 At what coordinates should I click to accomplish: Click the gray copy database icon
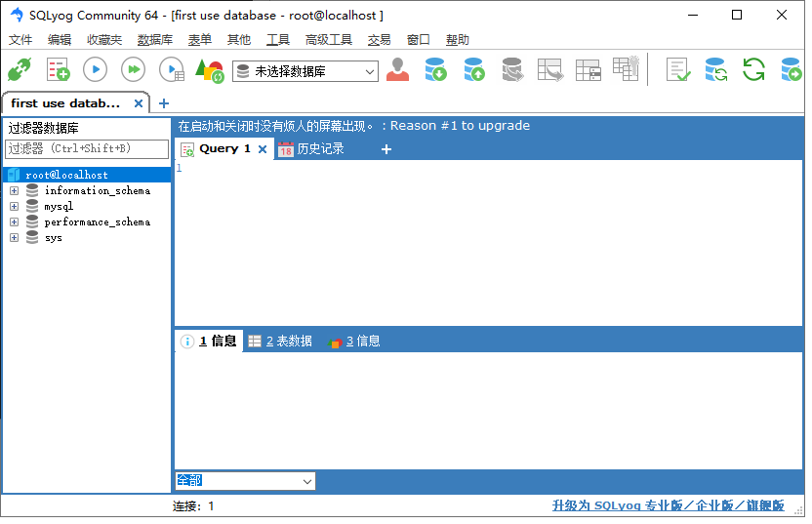512,70
